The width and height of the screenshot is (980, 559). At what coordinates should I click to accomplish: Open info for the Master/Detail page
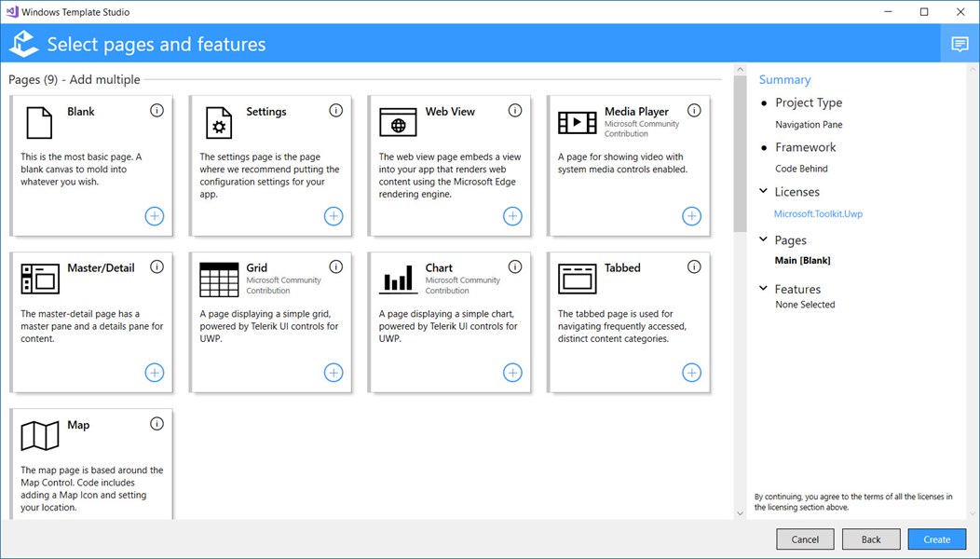pyautogui.click(x=157, y=267)
